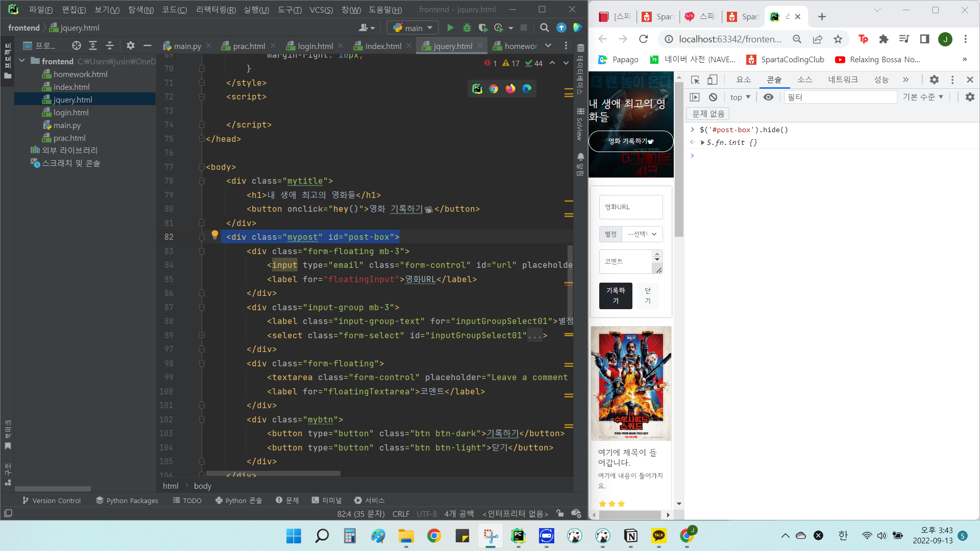The image size is (980, 551).
Task: Open the Papago bookmark in Chrome
Action: [618, 60]
